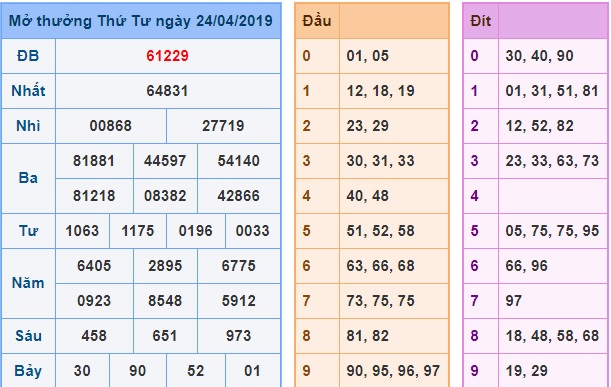Image resolution: width=611 pixels, height=387 pixels.
Task: Select seventh prize number 30
Action: 82,371
